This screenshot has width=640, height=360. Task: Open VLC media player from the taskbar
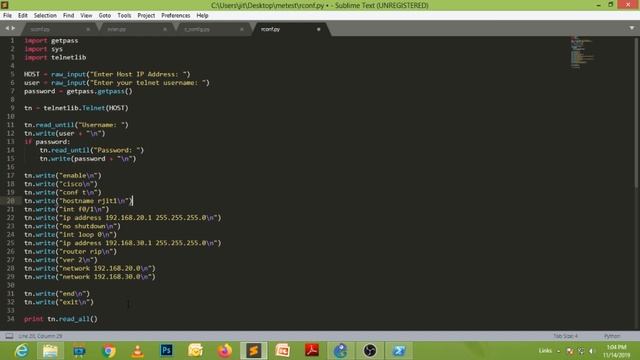coord(138,351)
